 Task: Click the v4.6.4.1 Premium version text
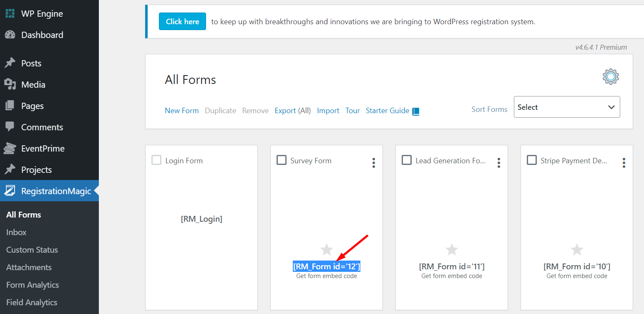click(x=601, y=47)
